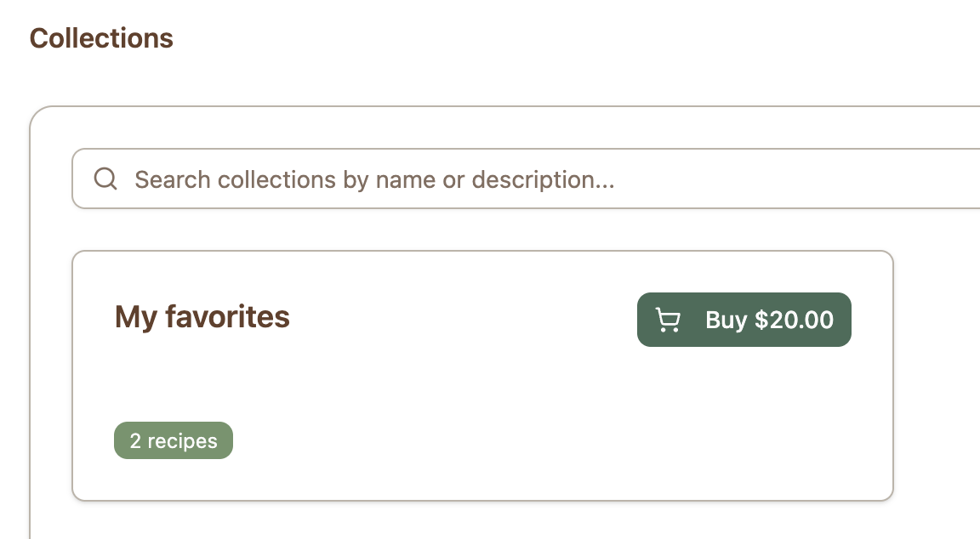Click the "My favorites" heading text
Screen dimensions: 980x539
[202, 317]
